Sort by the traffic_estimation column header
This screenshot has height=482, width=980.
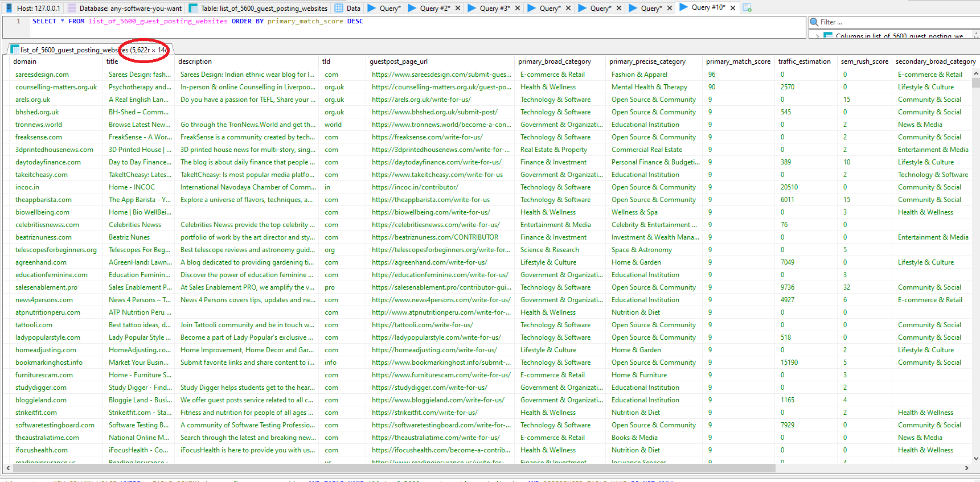tap(806, 61)
